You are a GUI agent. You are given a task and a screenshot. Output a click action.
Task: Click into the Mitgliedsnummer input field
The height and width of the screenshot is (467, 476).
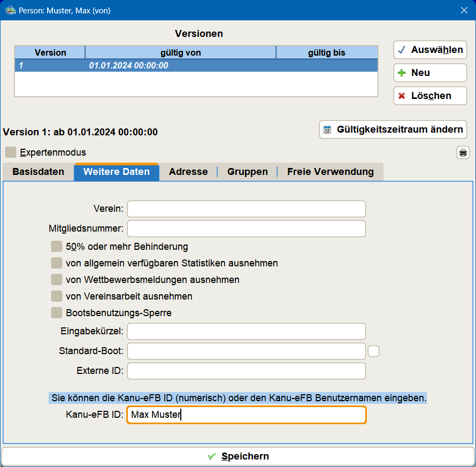246,228
